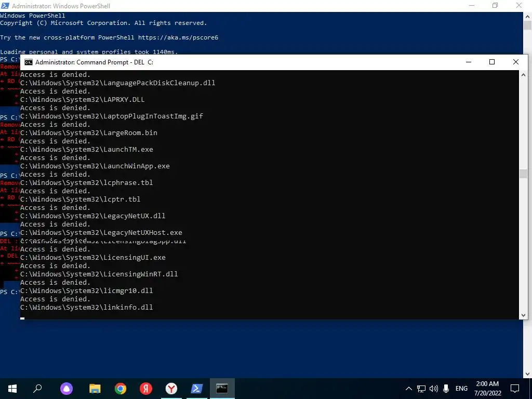This screenshot has width=532, height=399.
Task: Click the licmgr10.dll path line
Action: tap(87, 290)
